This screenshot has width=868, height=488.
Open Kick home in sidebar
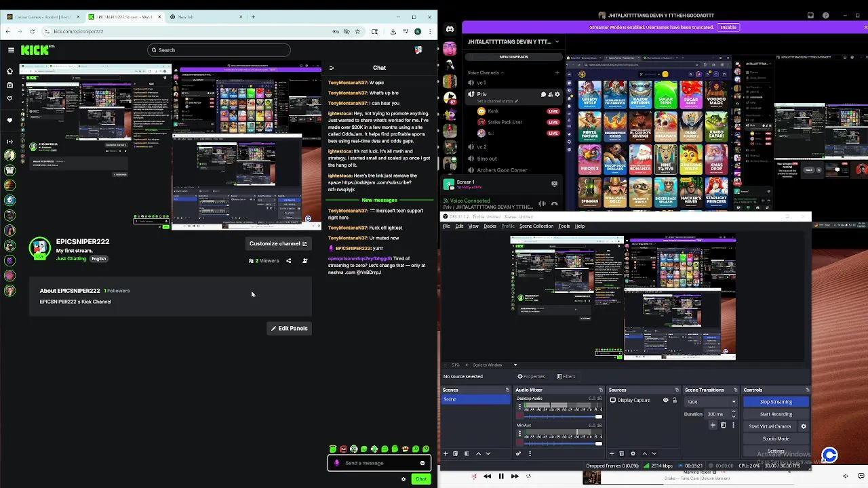tap(9, 70)
